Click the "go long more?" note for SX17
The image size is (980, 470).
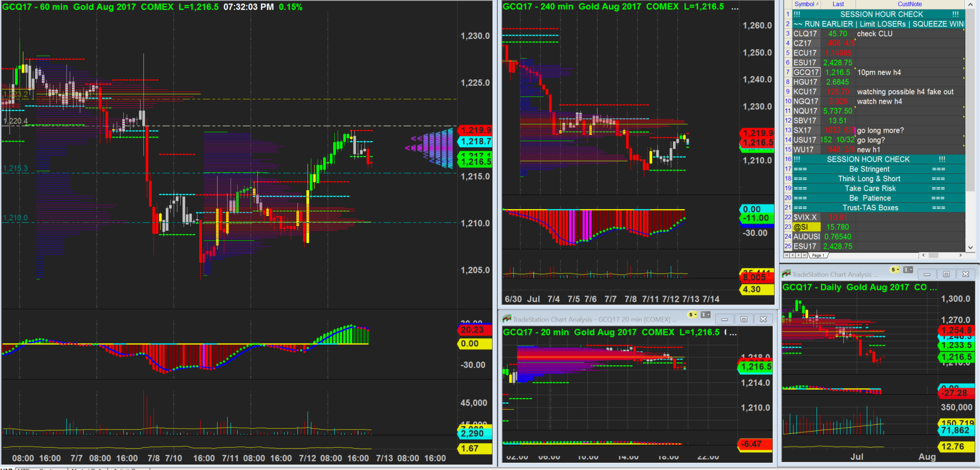[x=881, y=130]
